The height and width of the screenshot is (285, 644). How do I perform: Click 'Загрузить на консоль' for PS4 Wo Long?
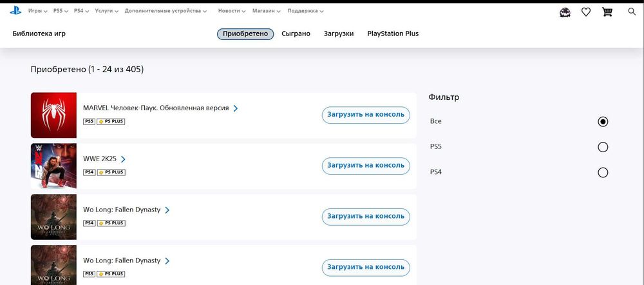(366, 217)
